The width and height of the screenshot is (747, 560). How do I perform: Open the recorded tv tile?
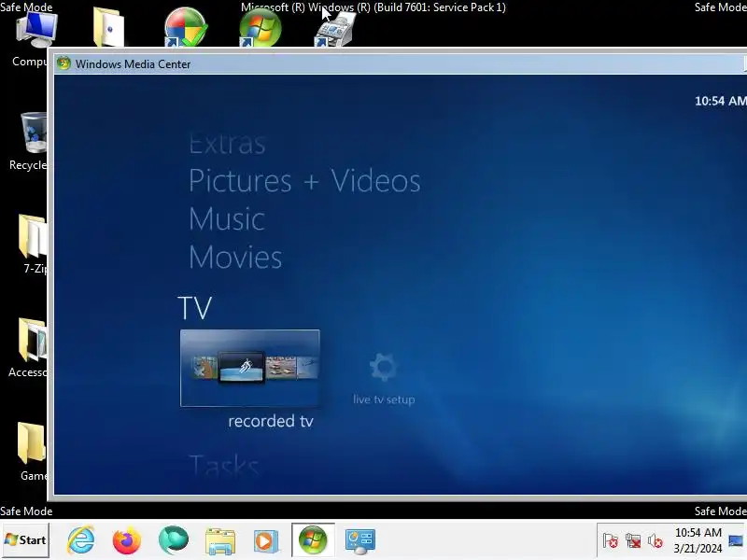tap(250, 368)
